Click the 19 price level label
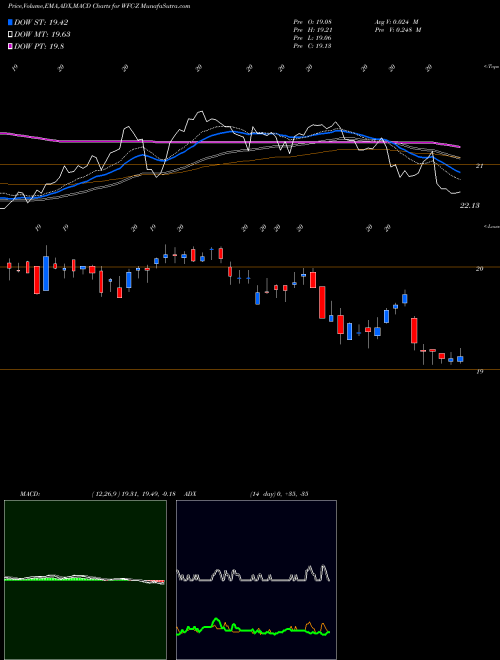This screenshot has width=500, height=660. pyautogui.click(x=479, y=372)
